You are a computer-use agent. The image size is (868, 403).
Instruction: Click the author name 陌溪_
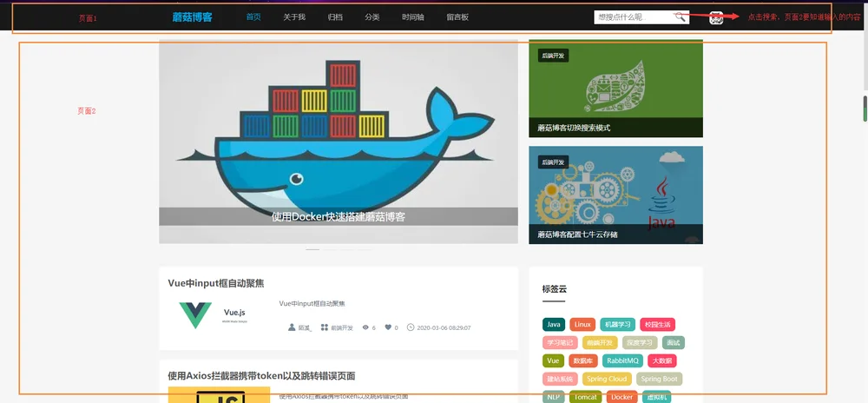[305, 327]
